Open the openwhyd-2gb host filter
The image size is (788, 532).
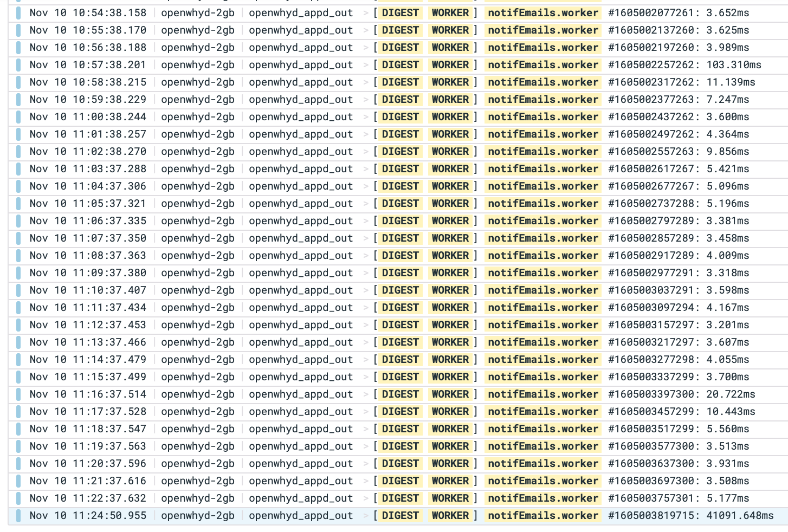pos(198,12)
